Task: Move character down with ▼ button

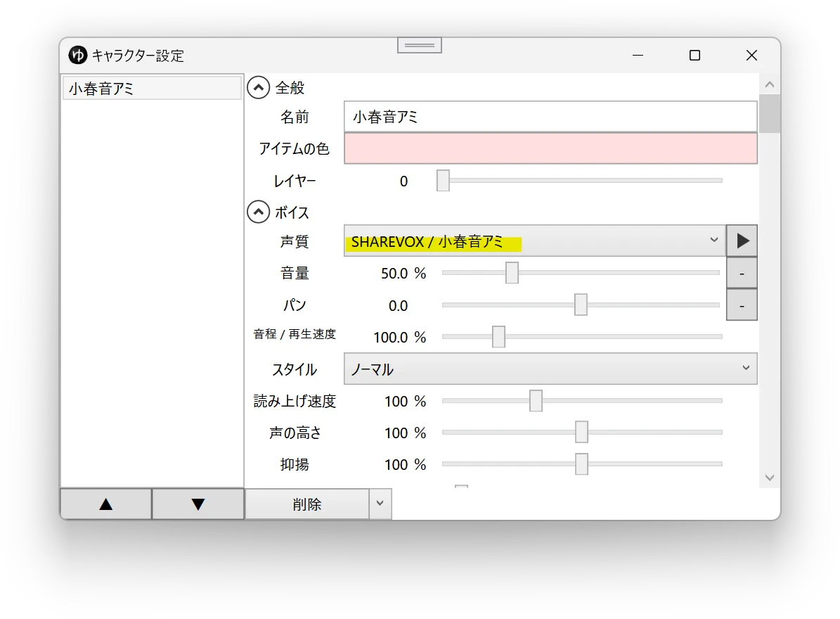Action: 198,504
